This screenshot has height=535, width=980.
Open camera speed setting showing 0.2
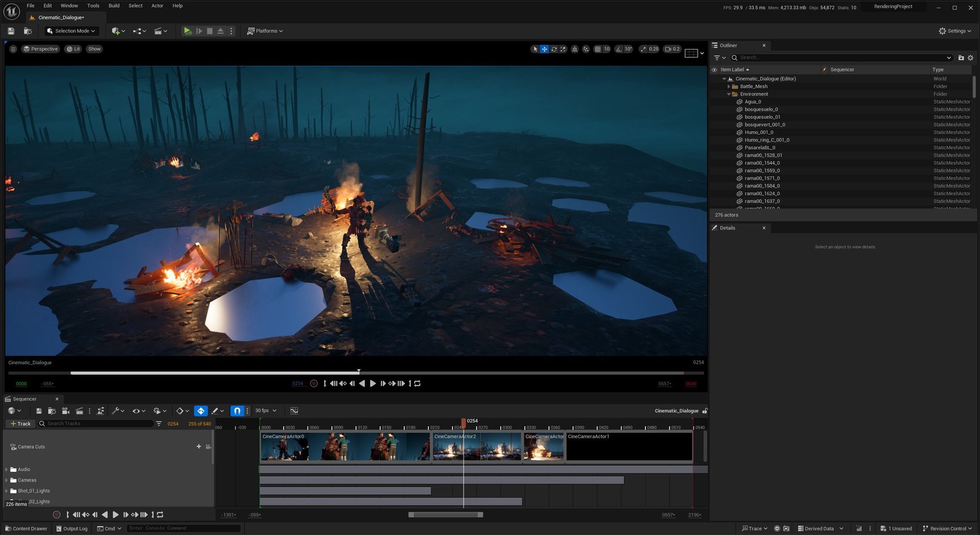click(673, 49)
